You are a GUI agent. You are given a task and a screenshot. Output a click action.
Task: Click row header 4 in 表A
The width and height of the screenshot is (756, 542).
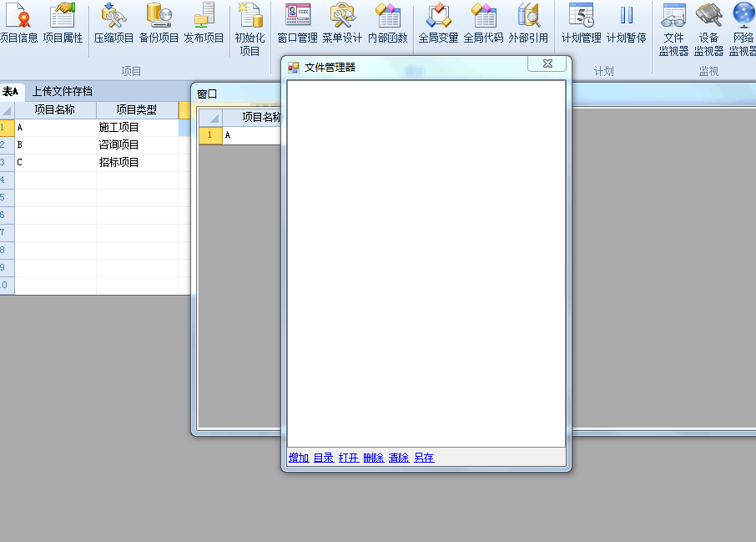(7, 180)
